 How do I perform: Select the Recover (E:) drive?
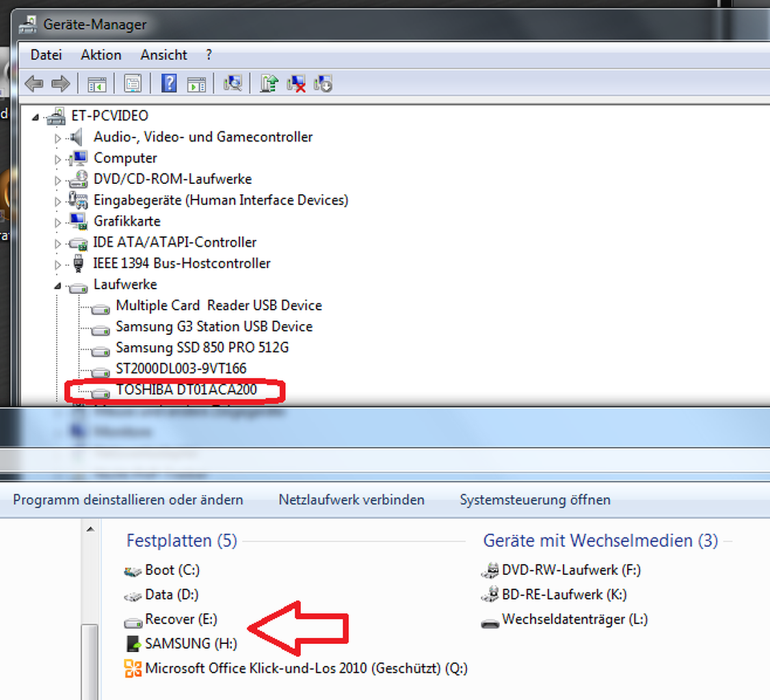coord(171,619)
